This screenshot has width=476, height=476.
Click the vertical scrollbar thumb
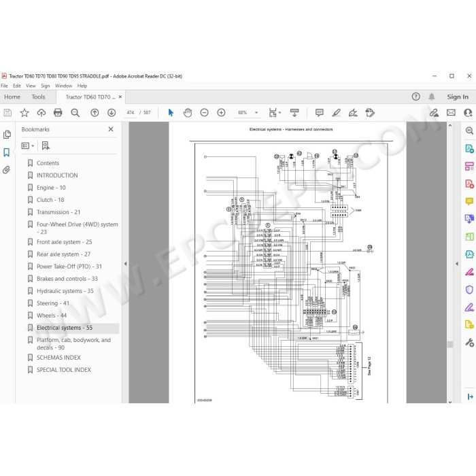450,344
